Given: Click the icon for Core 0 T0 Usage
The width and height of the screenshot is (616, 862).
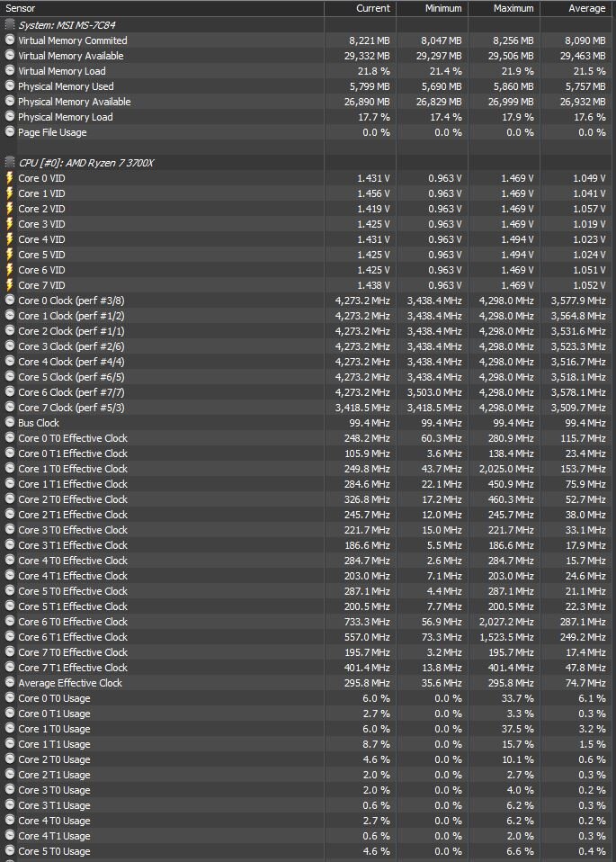Looking at the screenshot, I should [x=9, y=697].
